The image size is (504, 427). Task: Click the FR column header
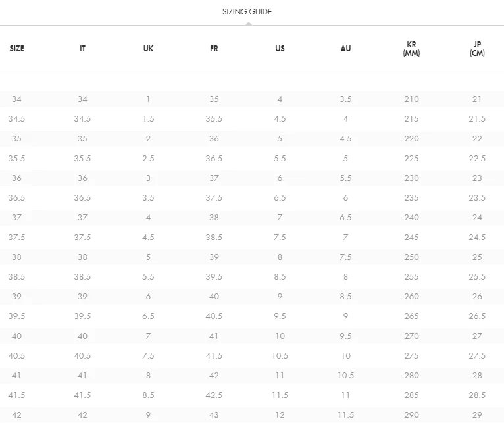pyautogui.click(x=214, y=49)
